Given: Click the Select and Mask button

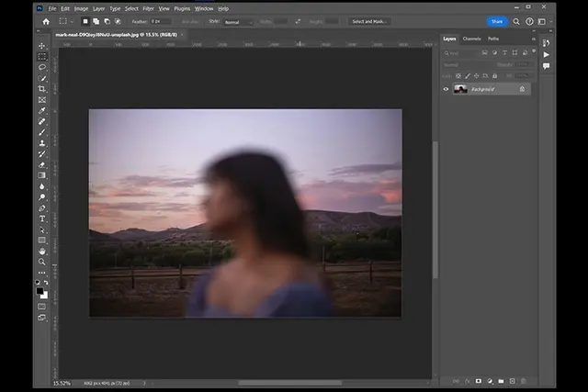Looking at the screenshot, I should (369, 21).
